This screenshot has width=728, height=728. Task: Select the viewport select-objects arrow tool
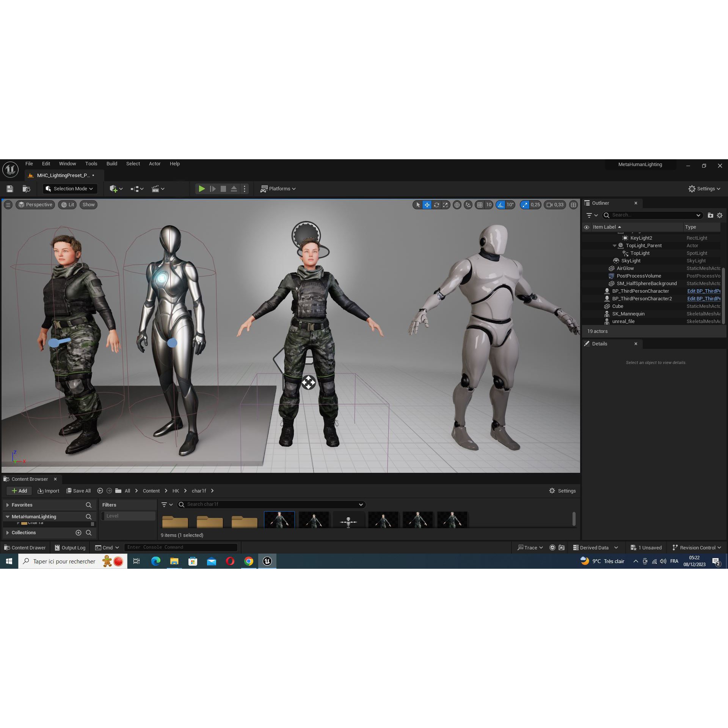point(418,205)
